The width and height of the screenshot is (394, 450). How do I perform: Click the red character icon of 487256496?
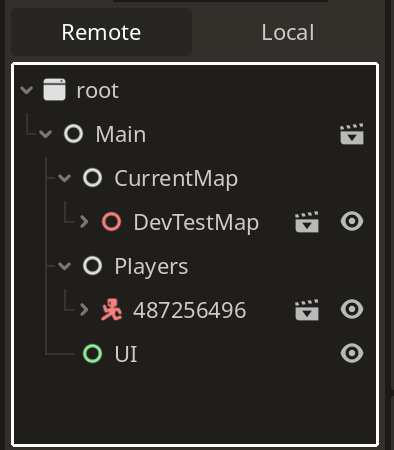[x=111, y=310]
